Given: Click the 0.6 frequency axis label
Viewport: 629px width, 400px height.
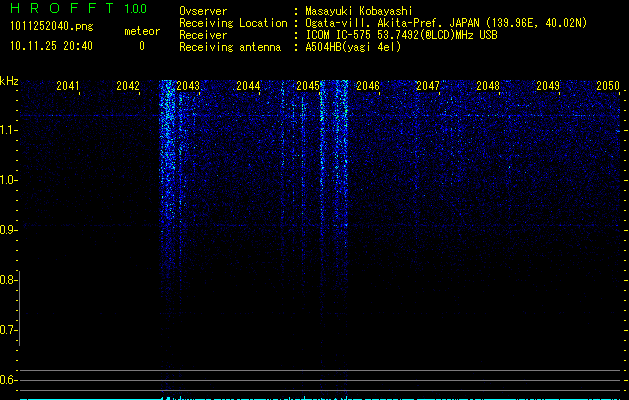Looking at the screenshot, I should click(7, 380).
